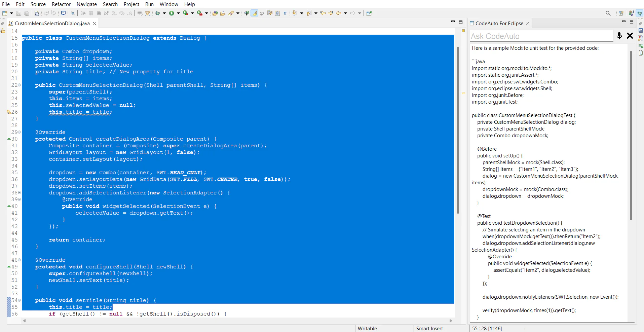644x332 pixels.
Task: Click the editor horizontal scrollbar right arrow
Action: click(451, 321)
